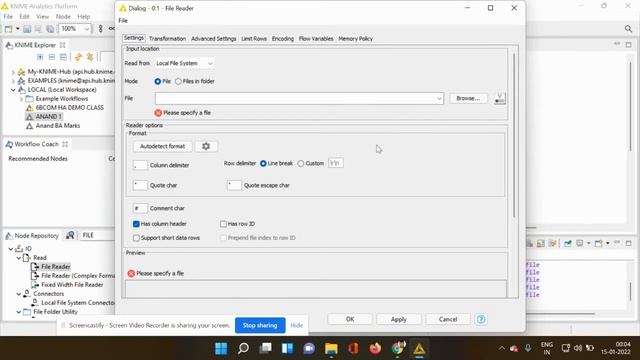Maximize the console panel view
This screenshot has height=360, width=640.
point(629,243)
